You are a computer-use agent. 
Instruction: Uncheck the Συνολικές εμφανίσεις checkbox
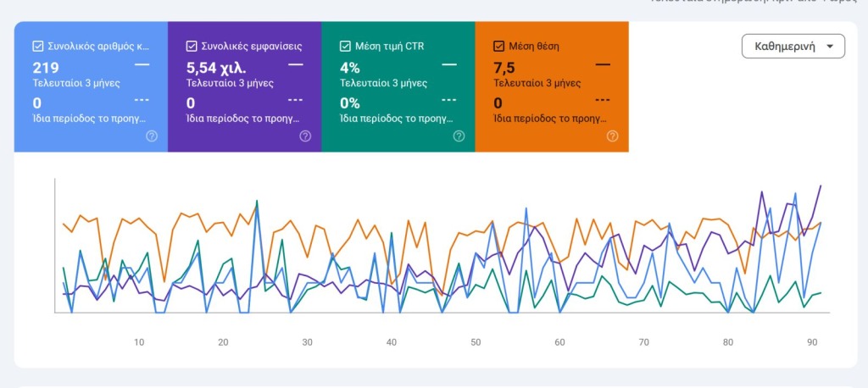tap(192, 46)
